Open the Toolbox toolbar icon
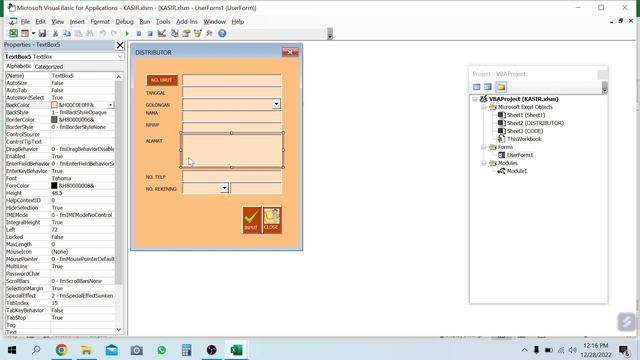Viewport: 640px width, 360px height. (x=209, y=33)
